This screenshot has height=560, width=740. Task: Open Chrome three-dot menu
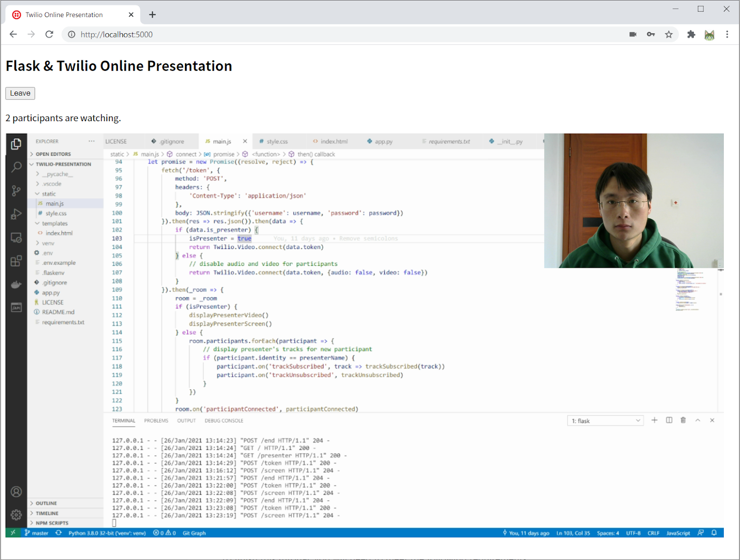coord(727,34)
